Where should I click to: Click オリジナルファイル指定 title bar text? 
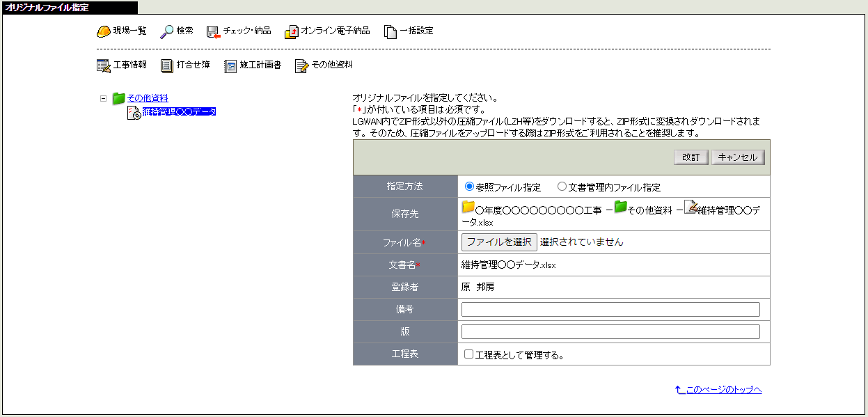pyautogui.click(x=47, y=7)
